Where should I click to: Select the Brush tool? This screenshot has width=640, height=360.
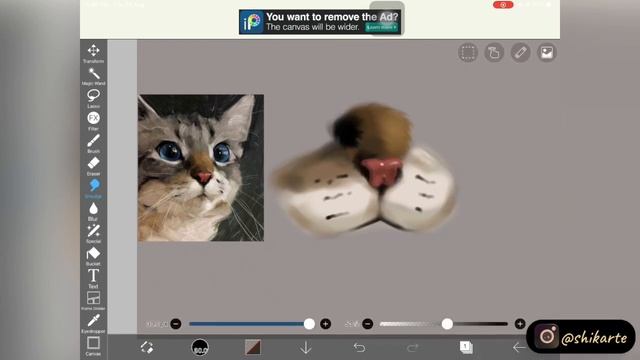tap(93, 143)
